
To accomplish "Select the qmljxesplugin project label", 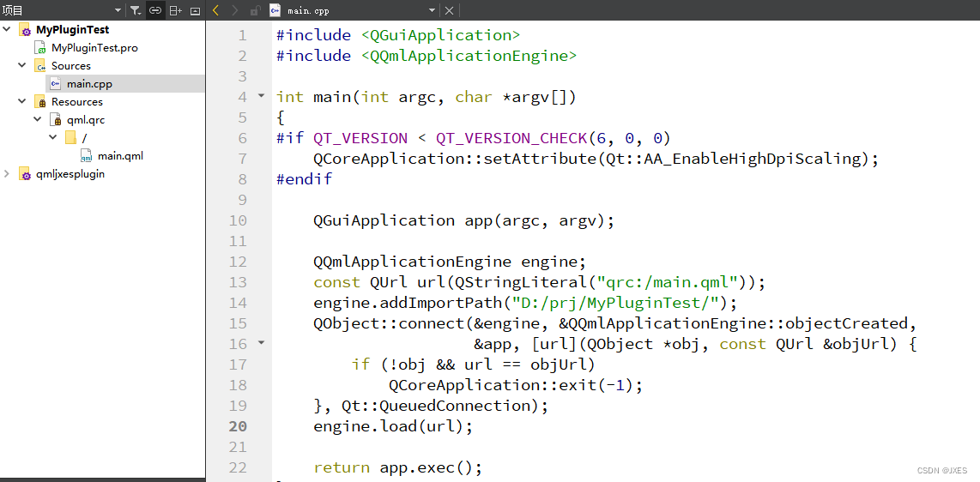I will tap(70, 174).
